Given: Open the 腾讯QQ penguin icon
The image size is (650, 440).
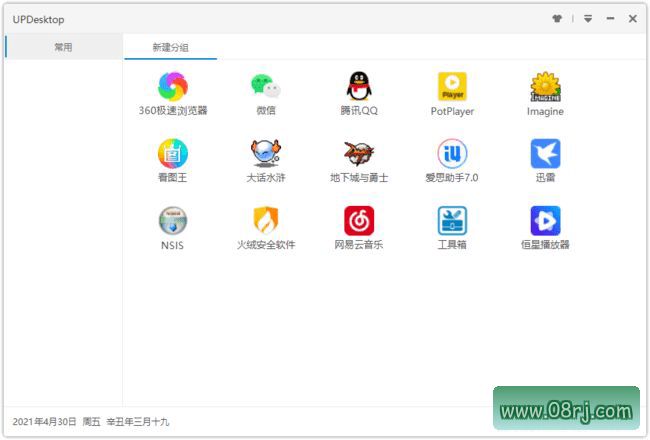Looking at the screenshot, I should [x=359, y=87].
